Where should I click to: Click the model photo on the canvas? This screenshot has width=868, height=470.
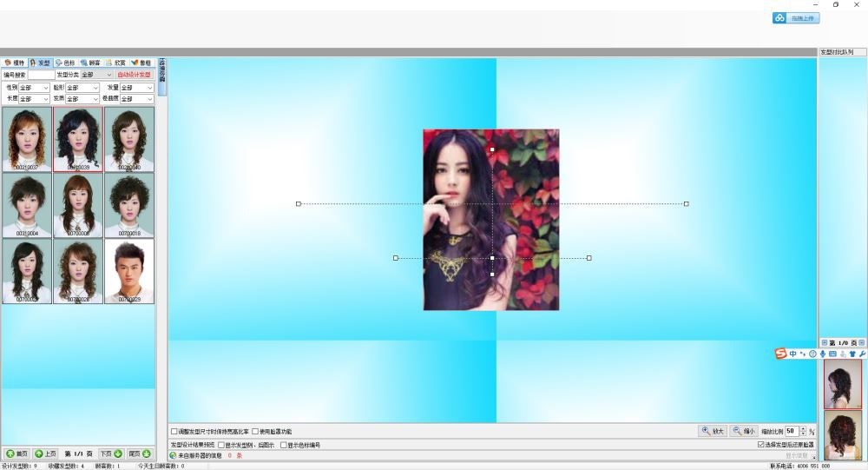(x=491, y=220)
